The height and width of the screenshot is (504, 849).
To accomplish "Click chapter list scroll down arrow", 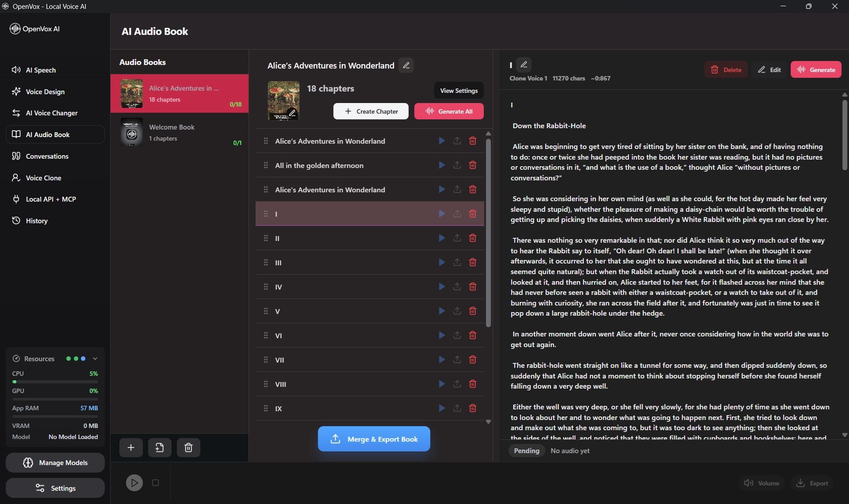I will coord(488,422).
